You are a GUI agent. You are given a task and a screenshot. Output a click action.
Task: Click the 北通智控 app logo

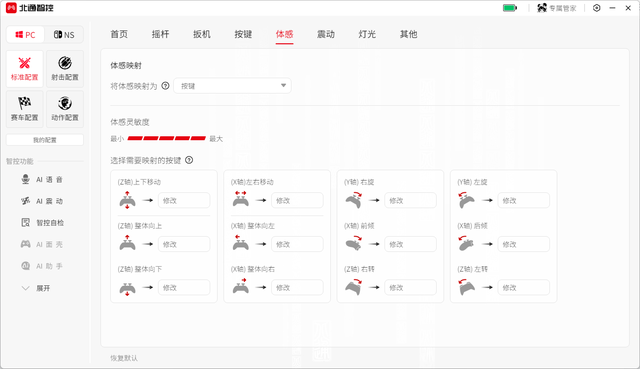pos(11,8)
